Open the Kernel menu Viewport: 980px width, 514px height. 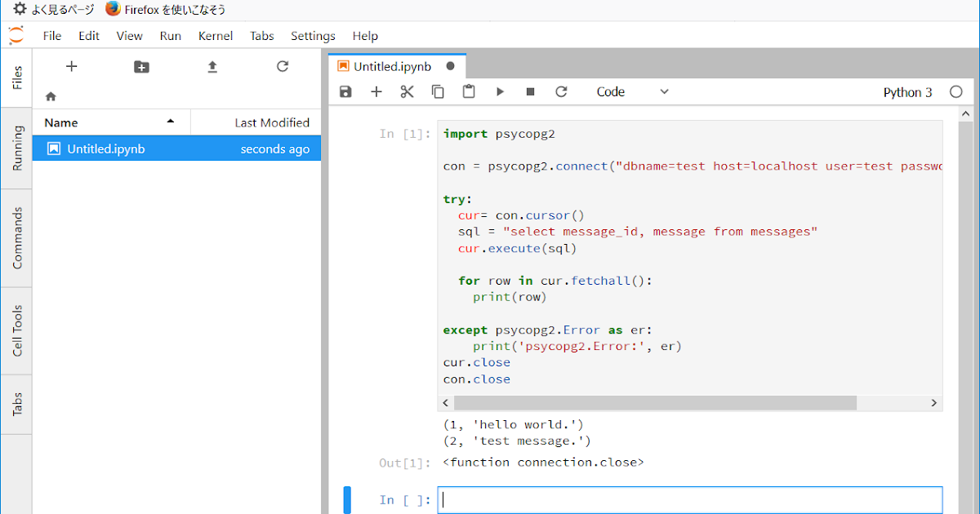(215, 36)
